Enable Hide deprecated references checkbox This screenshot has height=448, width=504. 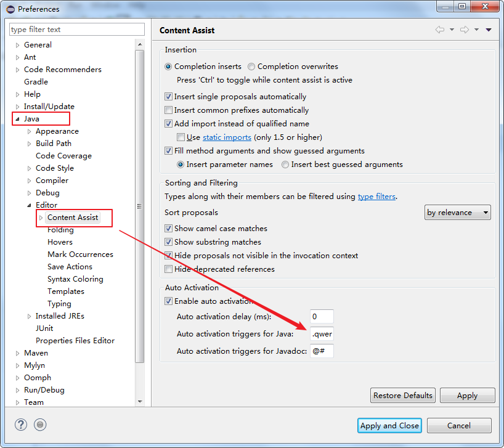[x=168, y=269]
